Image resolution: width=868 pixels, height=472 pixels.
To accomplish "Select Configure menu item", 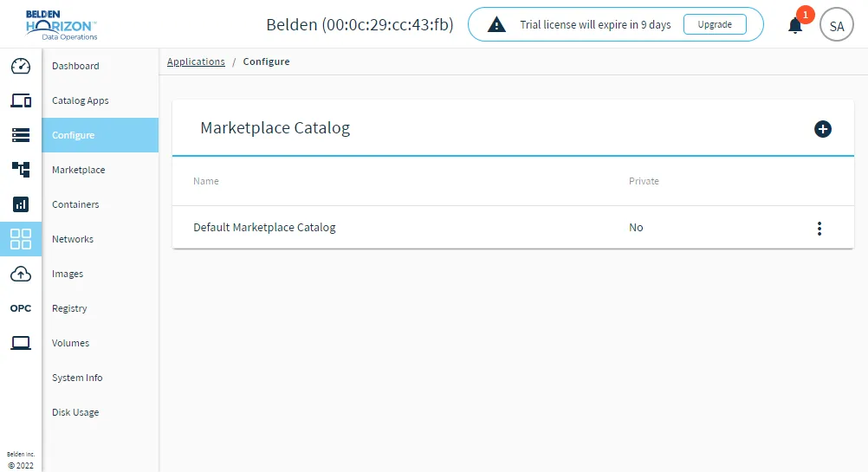I will pos(100,135).
